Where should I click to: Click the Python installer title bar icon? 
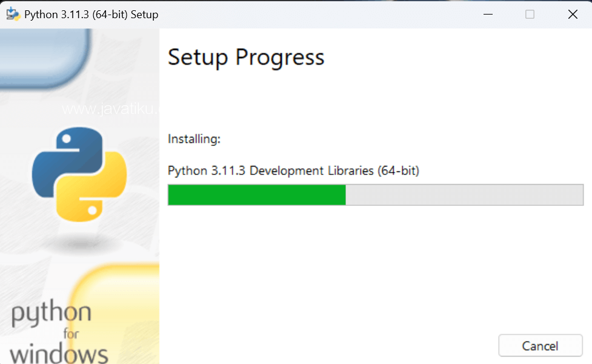click(x=13, y=15)
